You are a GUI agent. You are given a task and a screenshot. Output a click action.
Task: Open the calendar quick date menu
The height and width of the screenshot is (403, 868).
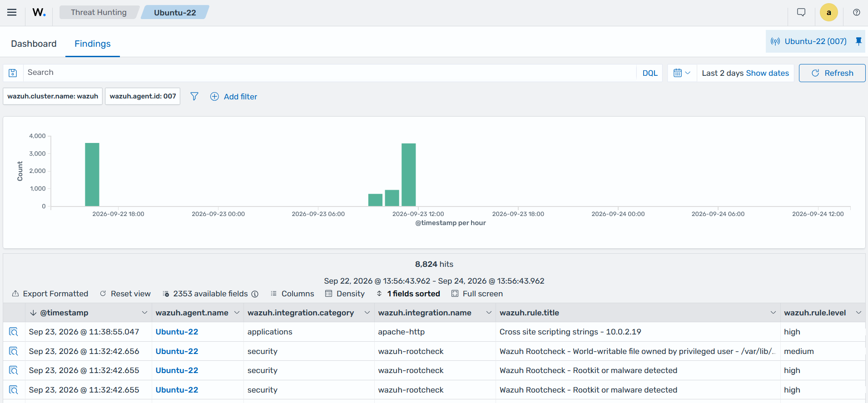[682, 73]
